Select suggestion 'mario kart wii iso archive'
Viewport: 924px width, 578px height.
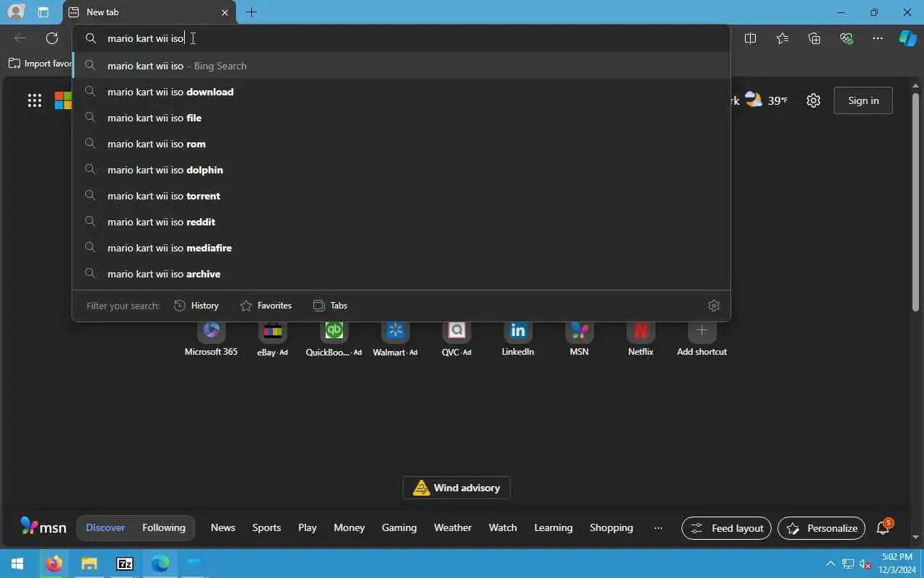(x=401, y=274)
